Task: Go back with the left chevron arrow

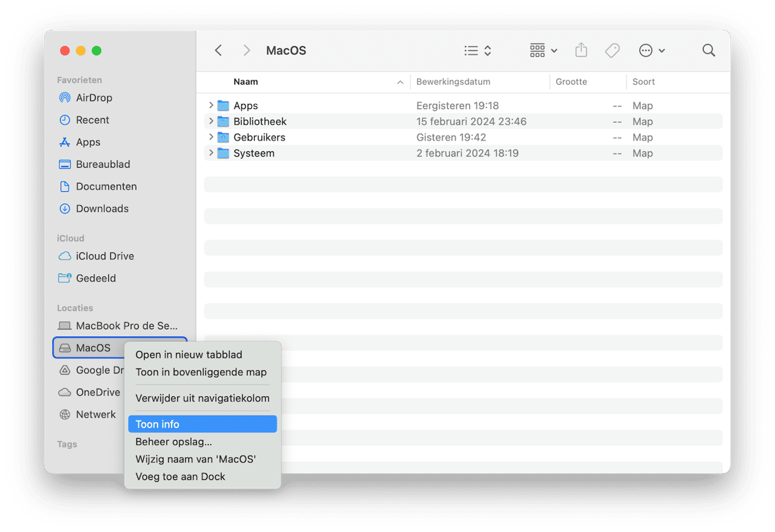Action: 219,50
